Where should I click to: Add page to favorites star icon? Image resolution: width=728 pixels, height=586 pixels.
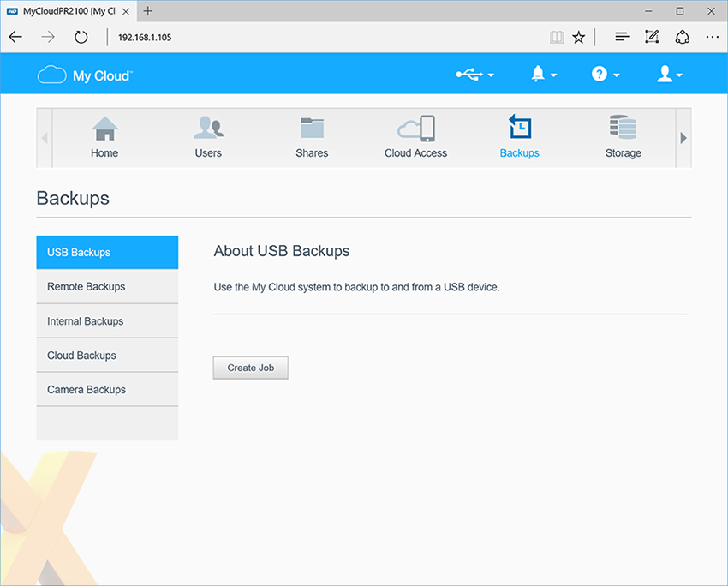click(x=578, y=37)
